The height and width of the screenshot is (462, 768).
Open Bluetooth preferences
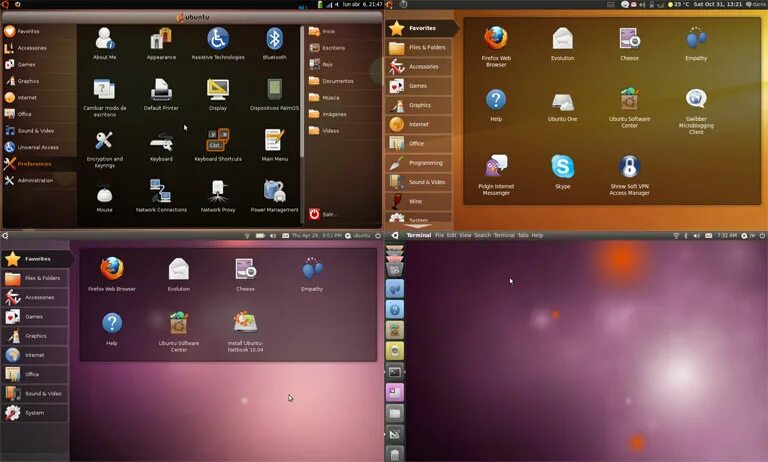274,43
